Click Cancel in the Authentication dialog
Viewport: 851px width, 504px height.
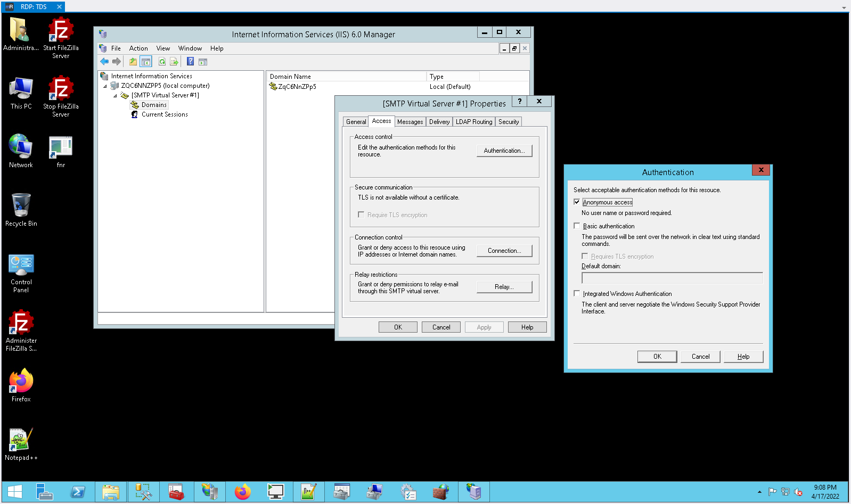700,357
